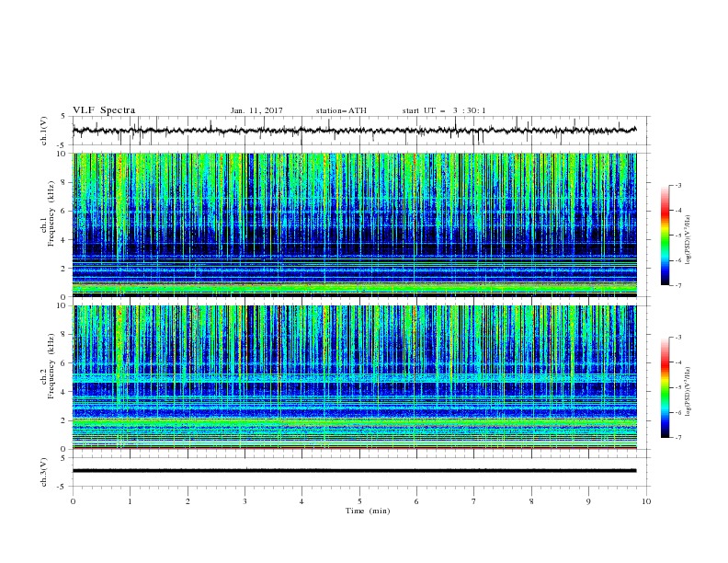Click the "-7" label on upper color bar

point(678,285)
